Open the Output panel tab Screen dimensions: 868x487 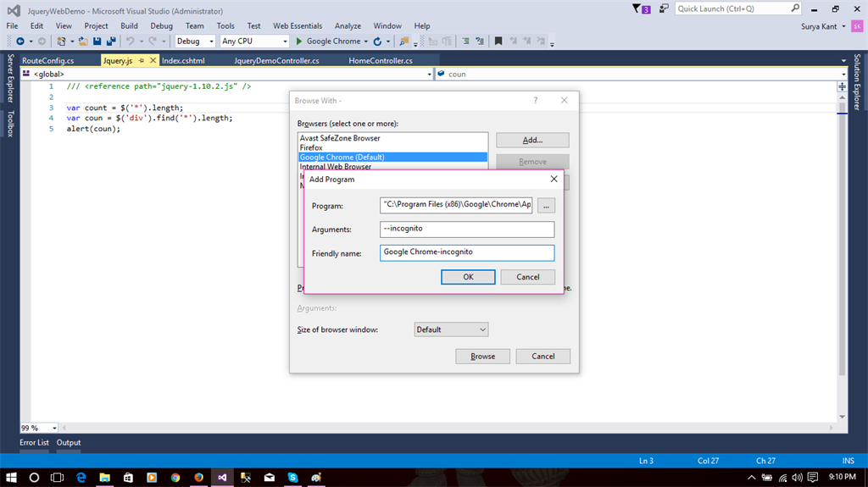[69, 443]
